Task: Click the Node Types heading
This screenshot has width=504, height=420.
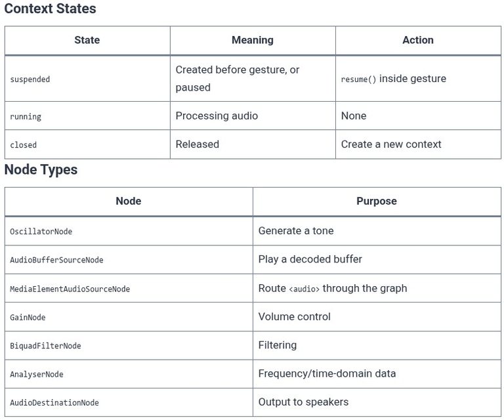Action: pos(41,170)
